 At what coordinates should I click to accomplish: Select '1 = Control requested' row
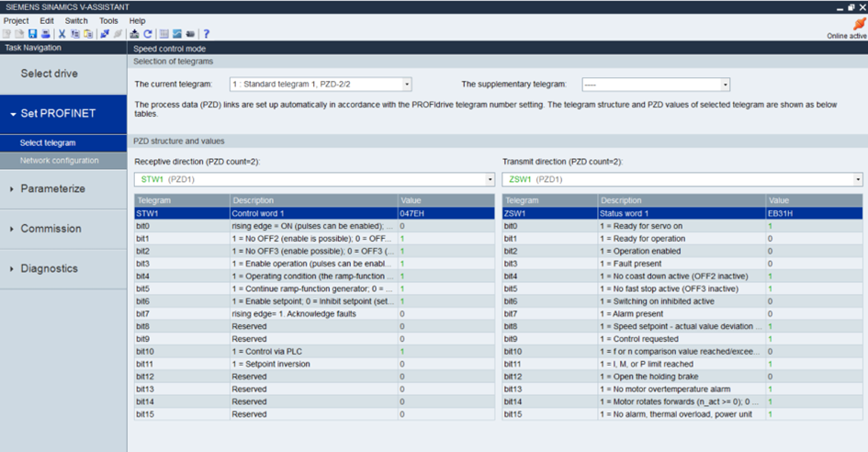(682, 339)
